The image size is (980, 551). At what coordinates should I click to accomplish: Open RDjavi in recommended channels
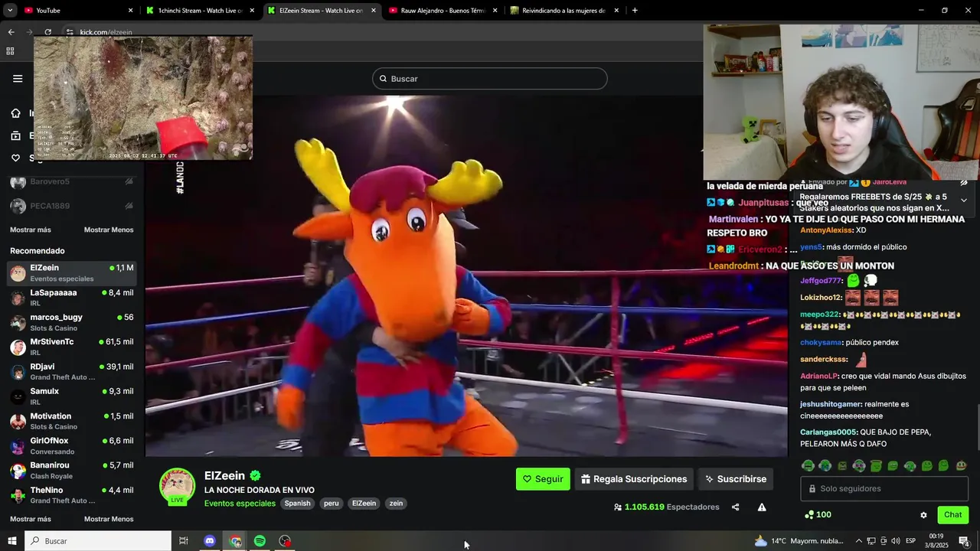click(72, 371)
